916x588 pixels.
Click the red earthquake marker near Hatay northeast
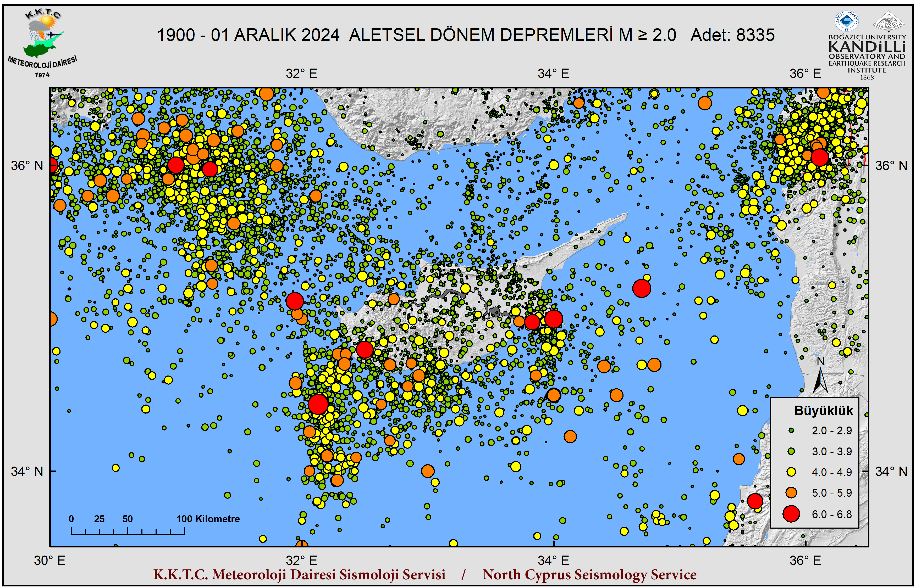click(x=819, y=157)
